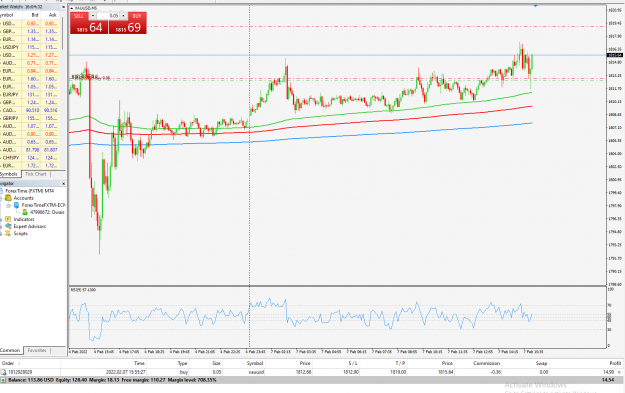Screen dimensions: 625x393
Task: Click the open price 1812.66 cell
Action: pos(303,372)
